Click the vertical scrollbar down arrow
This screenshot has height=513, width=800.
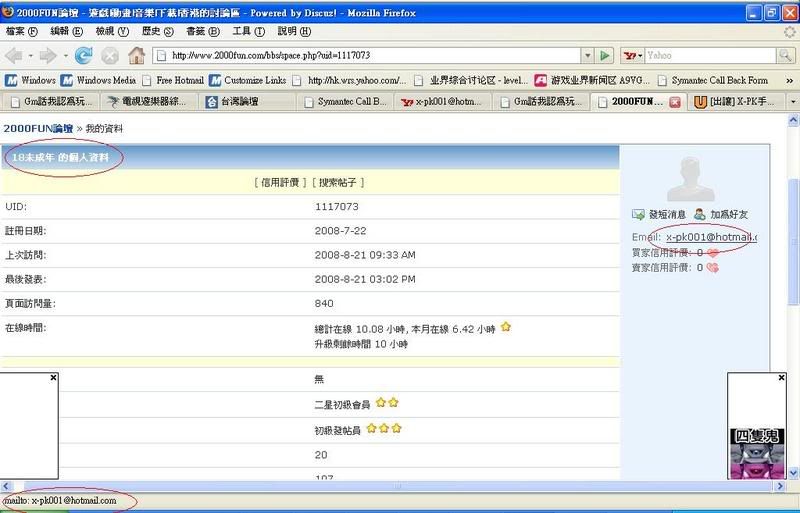pos(793,473)
